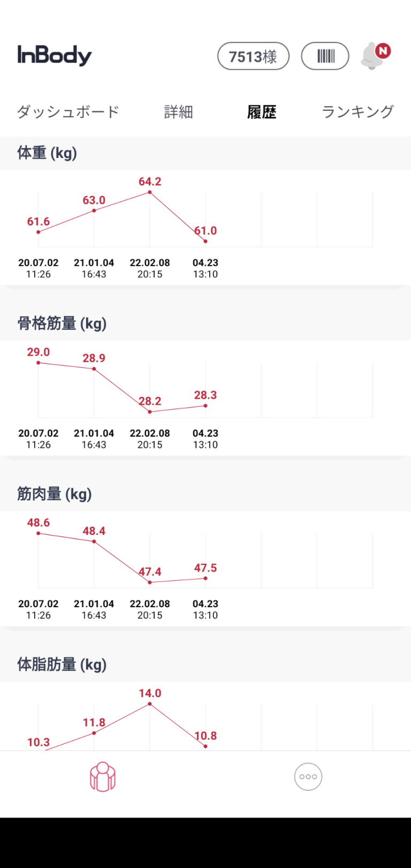Tap the 29.0 skeletal muscle data point
The width and height of the screenshot is (411, 868).
39,363
